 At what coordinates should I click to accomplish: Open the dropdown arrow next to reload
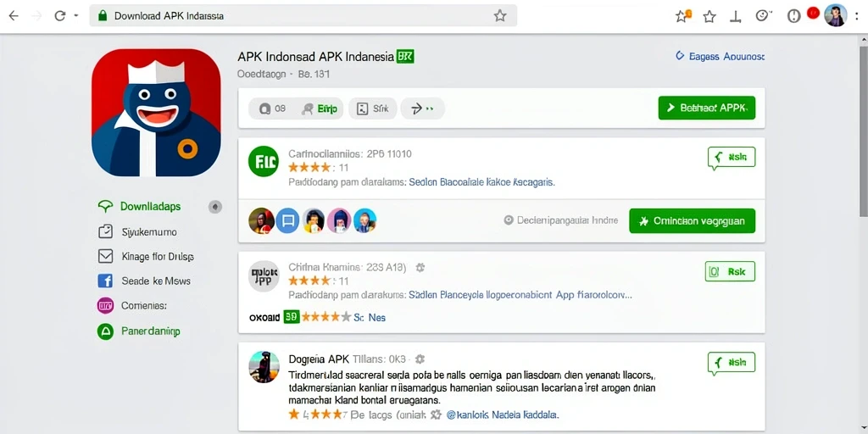pos(75,16)
